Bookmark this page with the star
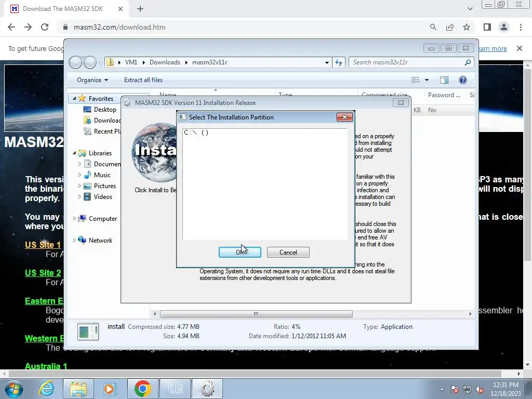This screenshot has width=532, height=399. pyautogui.click(x=467, y=27)
